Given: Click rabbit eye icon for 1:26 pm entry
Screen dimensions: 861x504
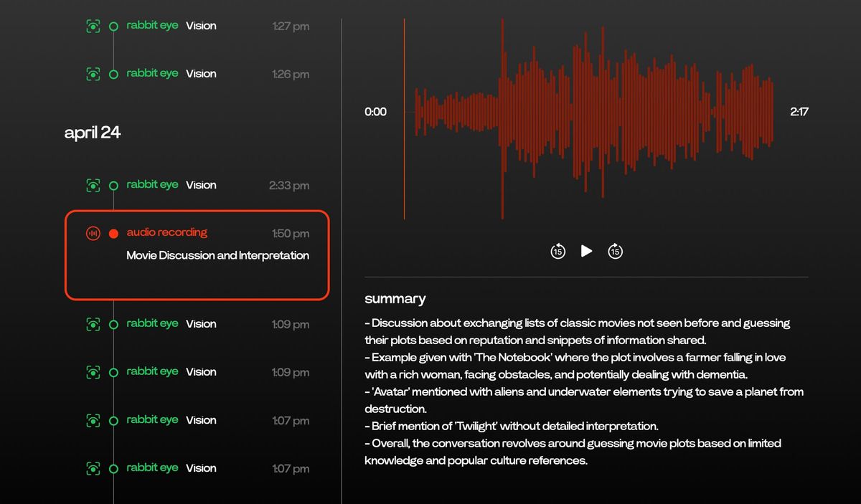Looking at the screenshot, I should coord(93,74).
